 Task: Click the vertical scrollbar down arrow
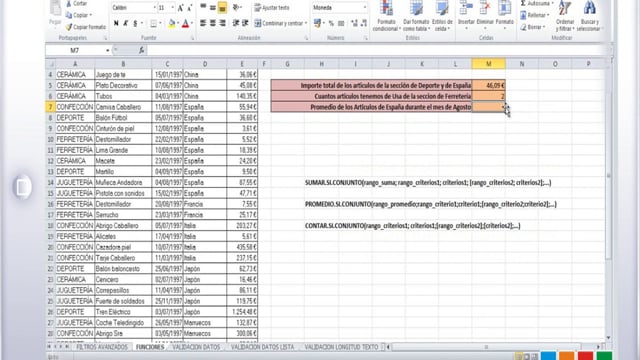pyautogui.click(x=609, y=338)
